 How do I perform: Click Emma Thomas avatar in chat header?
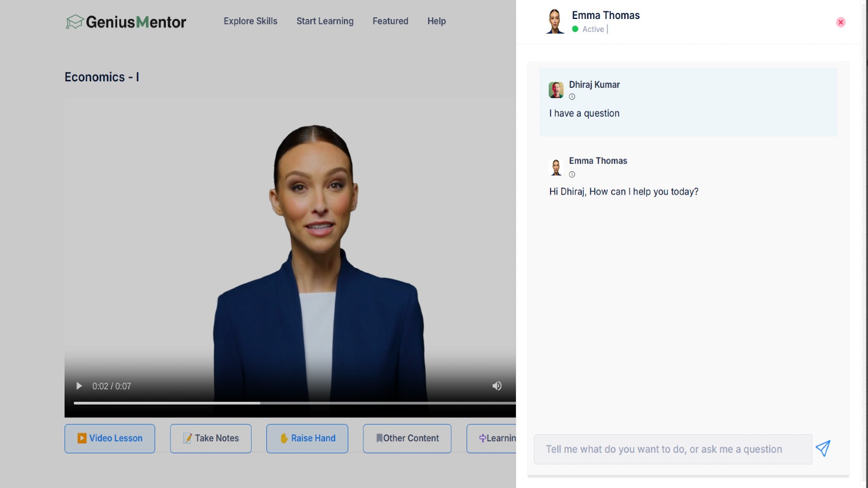(555, 22)
